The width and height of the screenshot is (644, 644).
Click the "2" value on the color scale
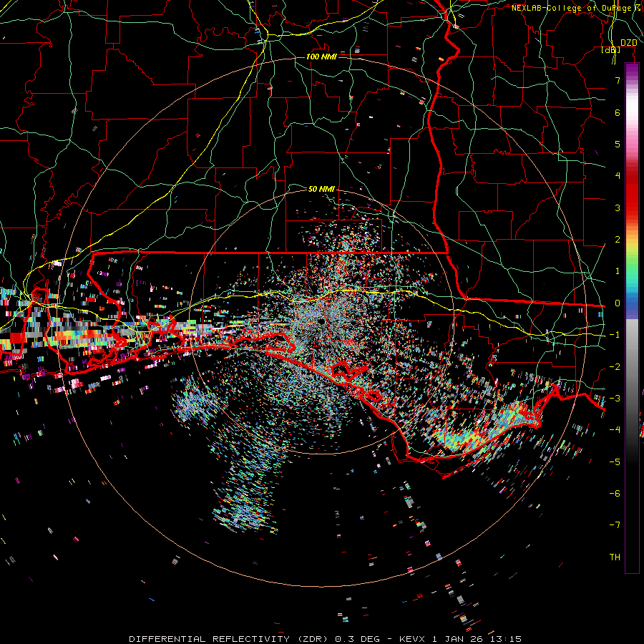[x=618, y=240]
